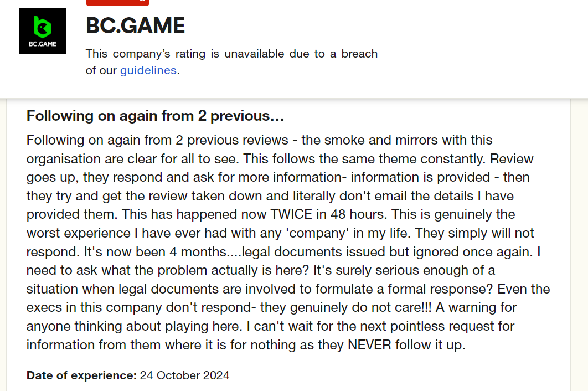Viewport: 588px width, 391px height.
Task: Click the rating unavailable notice text
Action: coord(231,54)
